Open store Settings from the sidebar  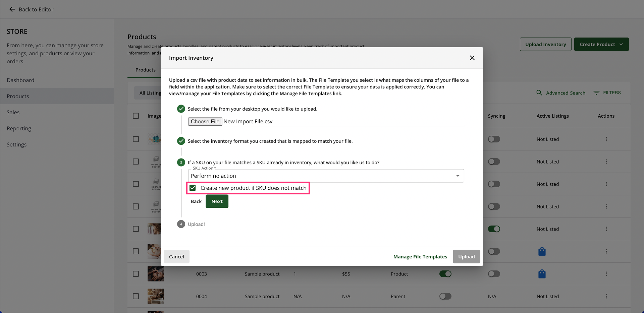(16, 144)
